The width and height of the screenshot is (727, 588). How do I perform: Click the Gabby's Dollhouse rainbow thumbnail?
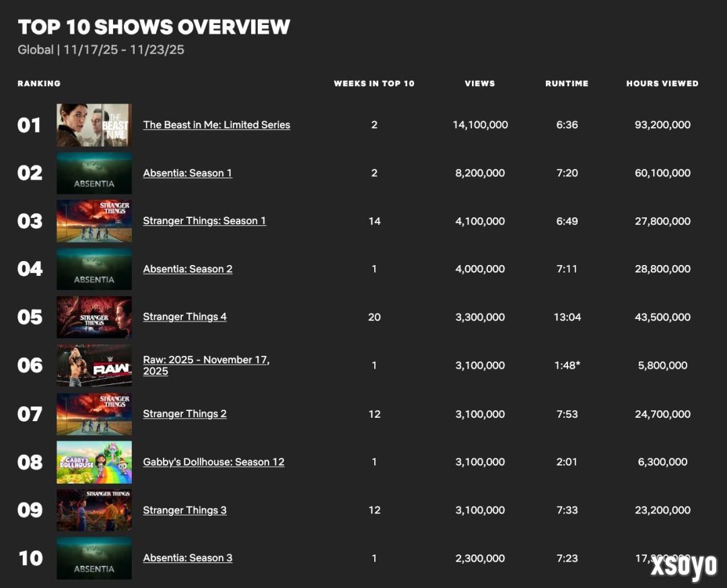click(x=94, y=462)
